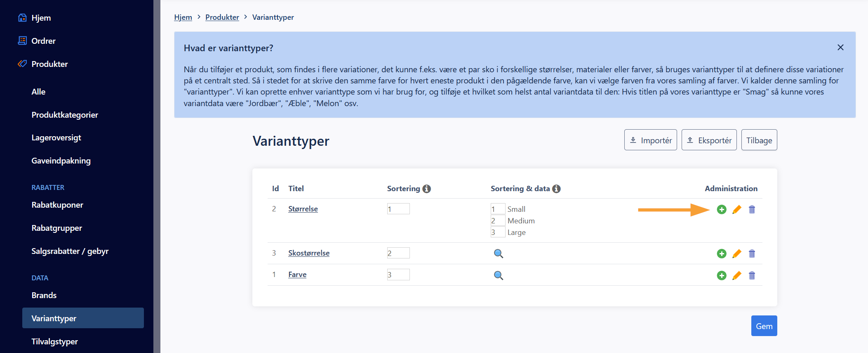Screen dimensions: 868x353
Task: Edit the Farve variant type via the pencil icon
Action: pyautogui.click(x=737, y=275)
